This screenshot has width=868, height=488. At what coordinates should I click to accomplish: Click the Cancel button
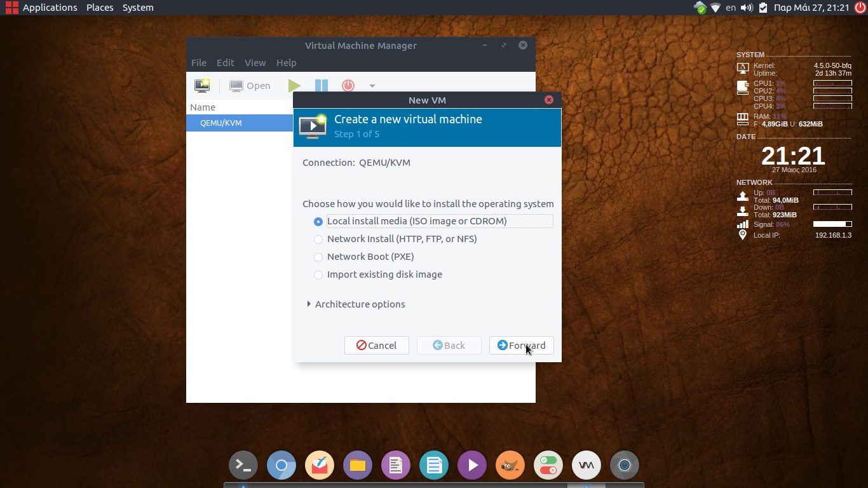[376, 346]
